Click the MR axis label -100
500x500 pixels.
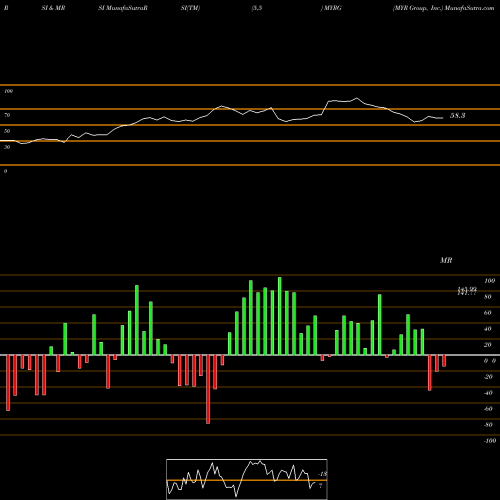click(x=490, y=441)
